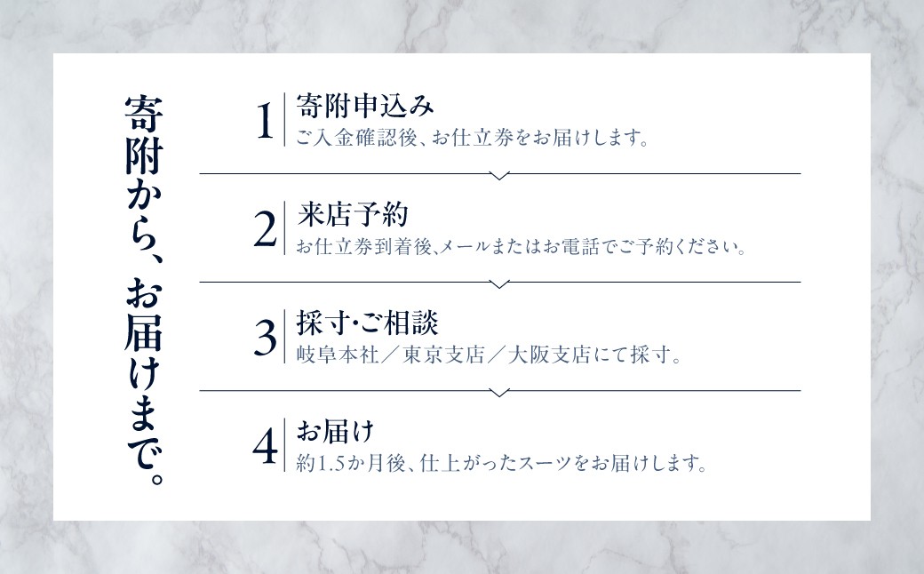Image resolution: width=924 pixels, height=574 pixels.
Task: Click the 約1.5か月後 delivery description
Action: 501,464
